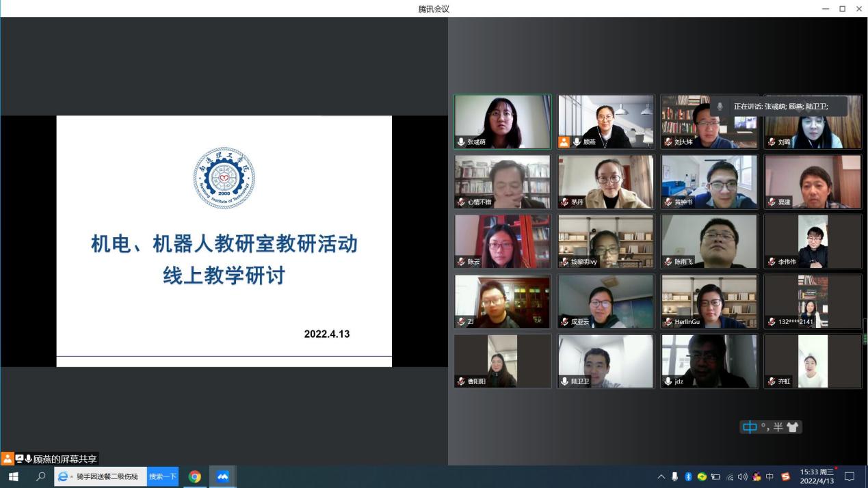Click 成亚云's muted microphone icon
868x488 pixels.
(564, 321)
